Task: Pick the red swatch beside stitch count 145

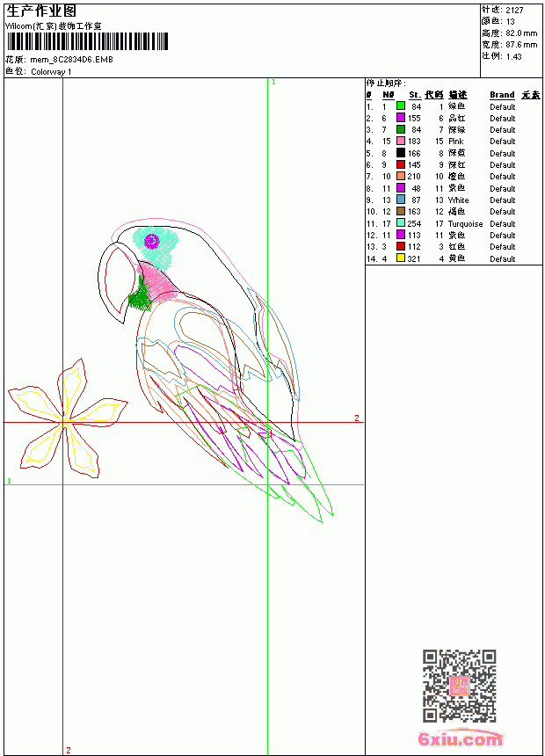Action: coord(400,164)
